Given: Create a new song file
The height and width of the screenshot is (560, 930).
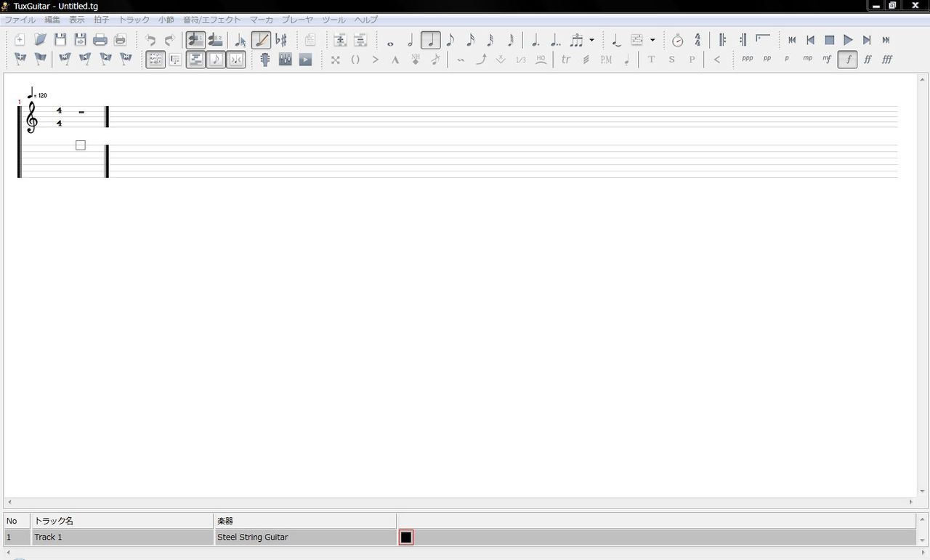Looking at the screenshot, I should pos(20,40).
